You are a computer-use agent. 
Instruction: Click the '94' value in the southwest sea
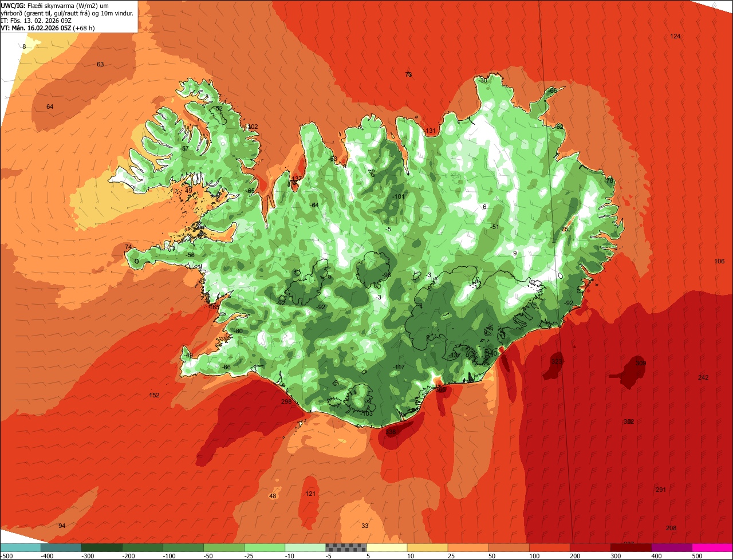click(x=62, y=526)
